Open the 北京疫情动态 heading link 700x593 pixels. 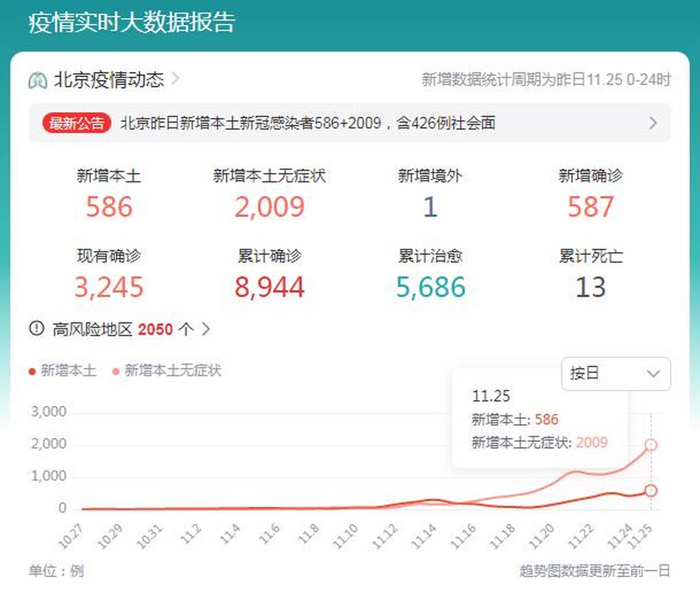(x=109, y=80)
